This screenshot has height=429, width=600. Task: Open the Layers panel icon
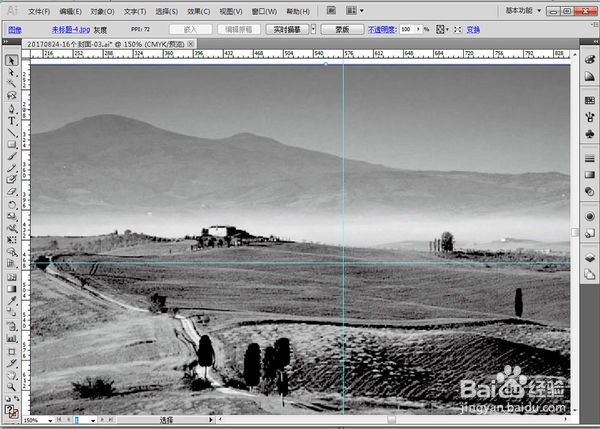coord(590,257)
